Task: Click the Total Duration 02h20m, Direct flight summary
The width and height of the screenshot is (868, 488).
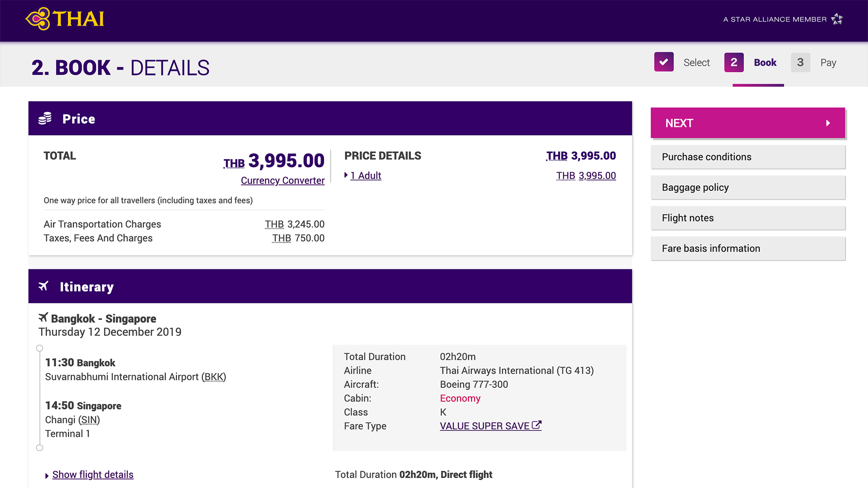Action: [413, 474]
